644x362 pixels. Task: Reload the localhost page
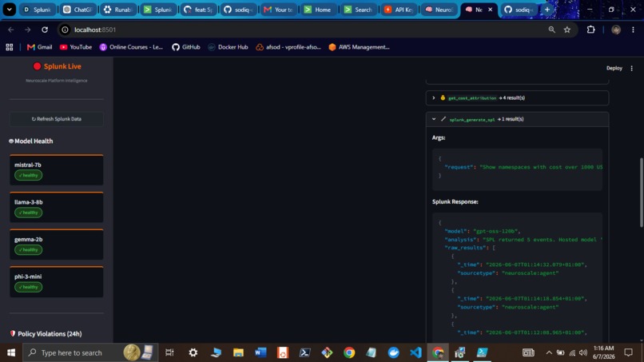point(45,30)
